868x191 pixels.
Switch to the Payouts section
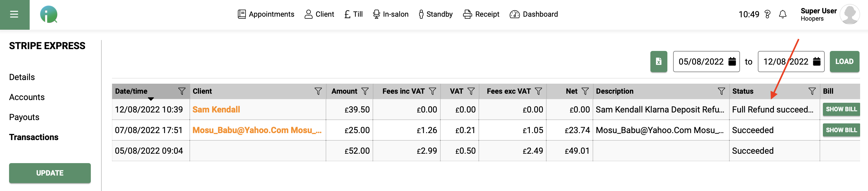coord(24,117)
